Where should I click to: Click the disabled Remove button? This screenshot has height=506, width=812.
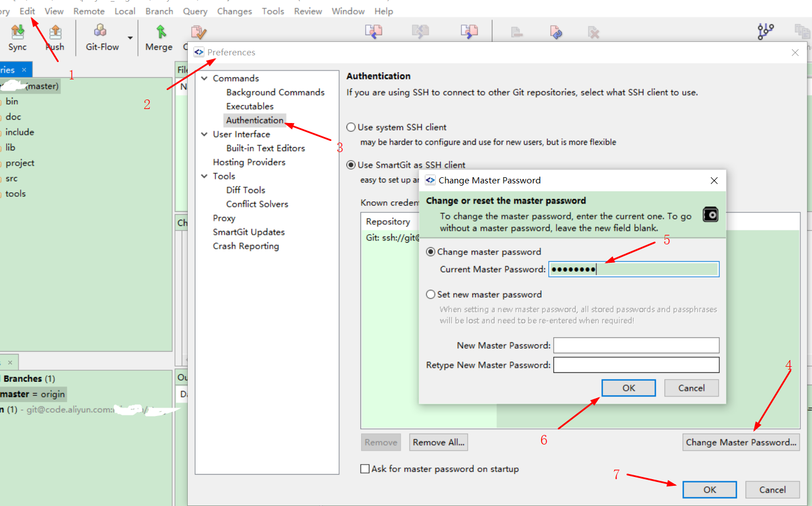point(381,442)
